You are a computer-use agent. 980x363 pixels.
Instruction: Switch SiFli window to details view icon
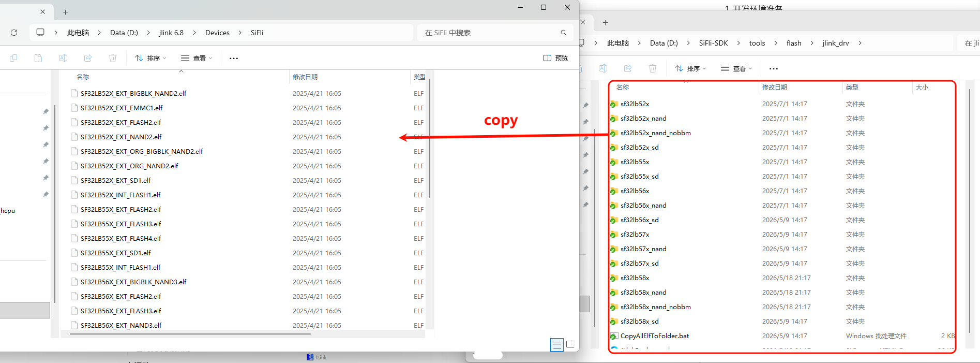(x=557, y=344)
